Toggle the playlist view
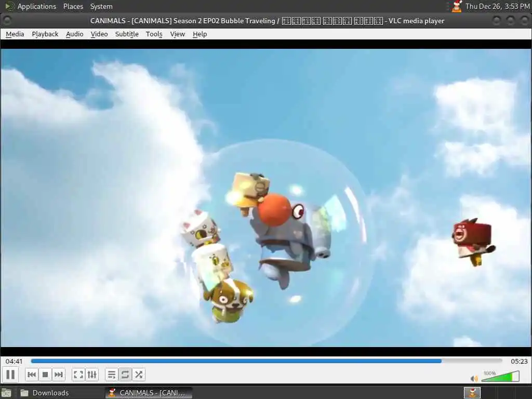The height and width of the screenshot is (399, 532). (x=111, y=375)
